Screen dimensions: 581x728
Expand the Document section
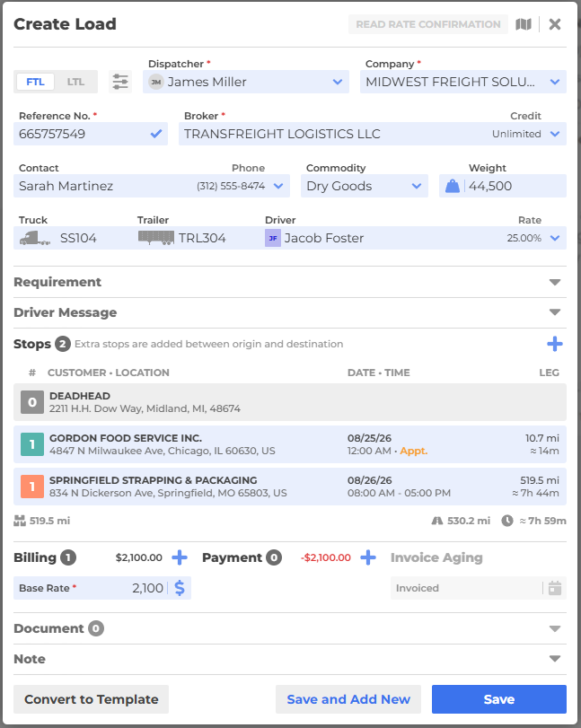(290, 628)
